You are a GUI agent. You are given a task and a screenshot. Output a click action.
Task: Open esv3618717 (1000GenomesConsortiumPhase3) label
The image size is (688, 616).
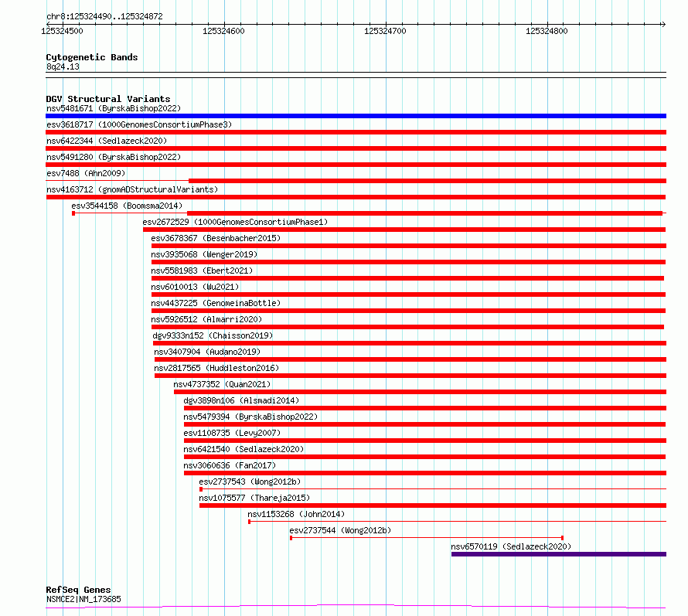click(139, 124)
